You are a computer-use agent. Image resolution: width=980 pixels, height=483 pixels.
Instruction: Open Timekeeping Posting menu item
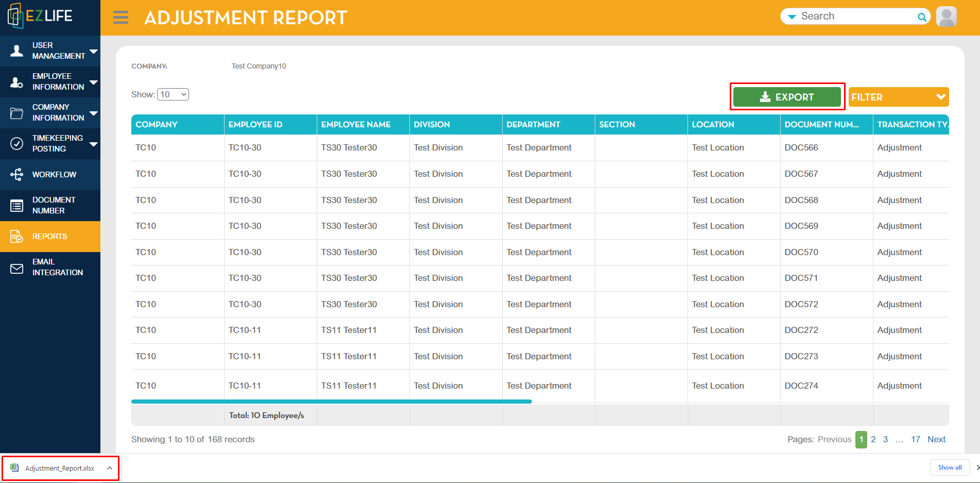[x=50, y=144]
